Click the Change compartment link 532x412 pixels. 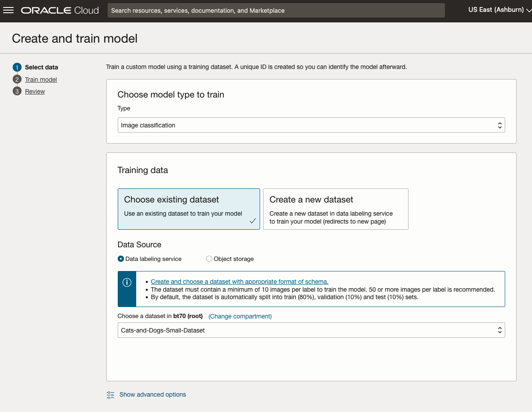pyautogui.click(x=240, y=316)
